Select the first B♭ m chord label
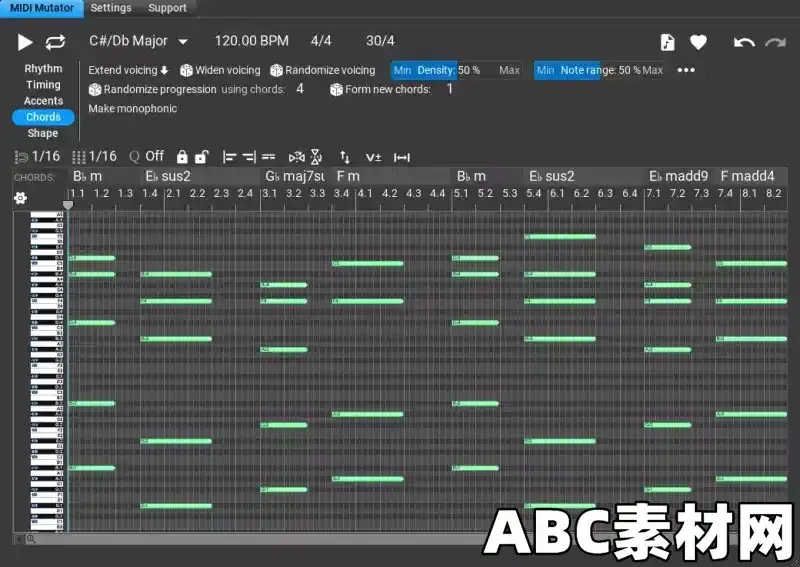This screenshot has width=800, height=567. (87, 176)
